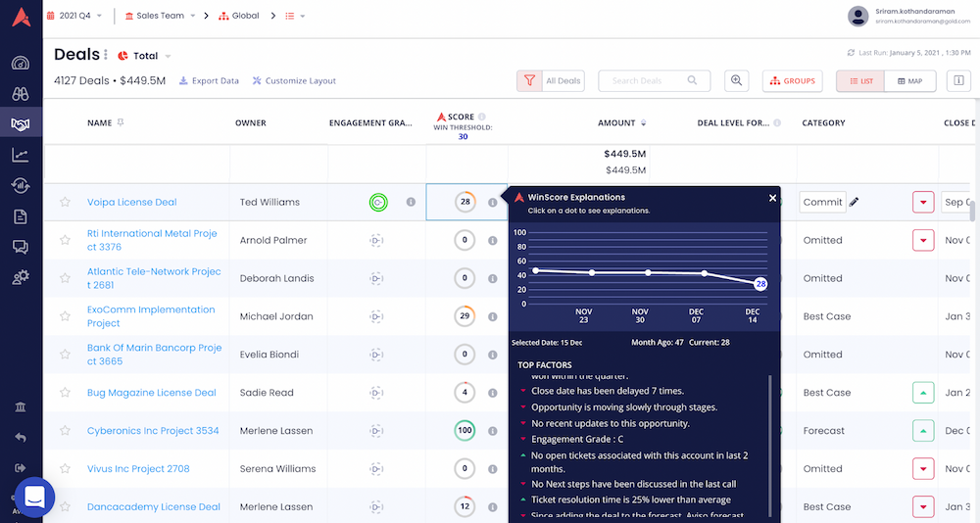Star the Voipa License Deal row

coord(65,202)
